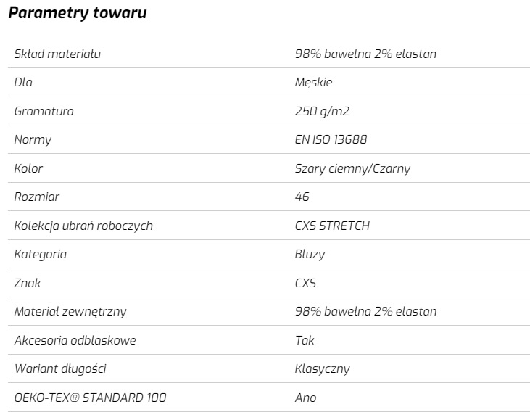Select the "98% bawełna 2% elastan" material composition value
This screenshot has height=420, width=530.
point(365,54)
